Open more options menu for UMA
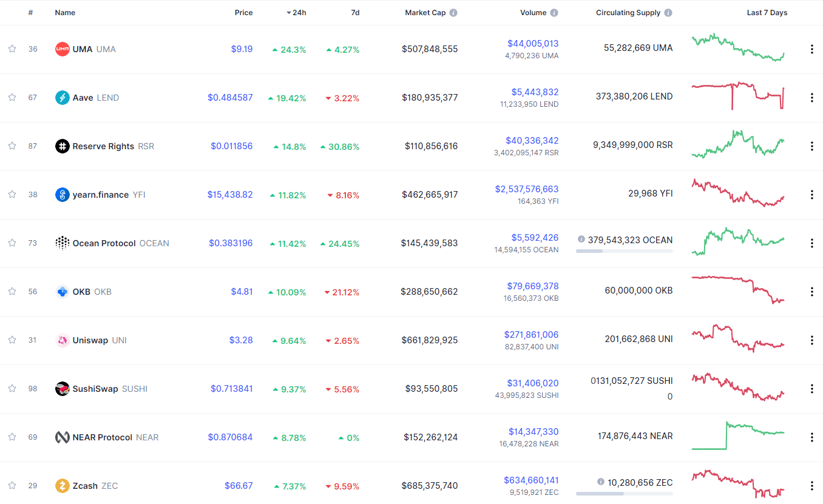Viewport: 823px width, 504px height. 811,49
